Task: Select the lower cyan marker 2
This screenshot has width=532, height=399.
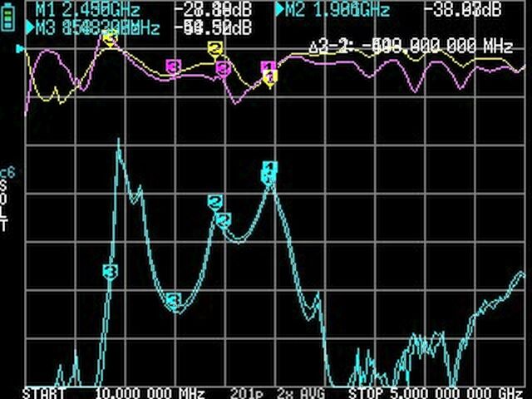Action: [x=224, y=220]
